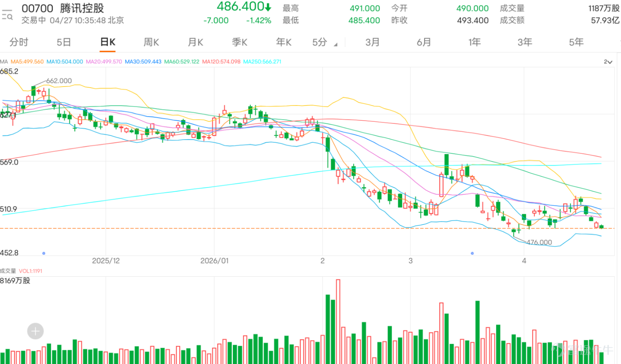Click the stock name 腾讯控股
This screenshot has height=364, width=621.
(x=82, y=8)
